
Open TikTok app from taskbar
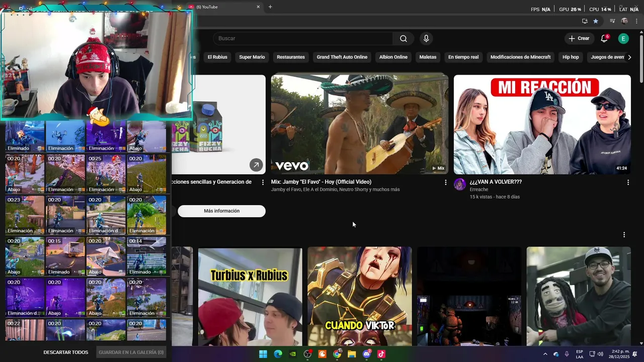[x=381, y=354]
